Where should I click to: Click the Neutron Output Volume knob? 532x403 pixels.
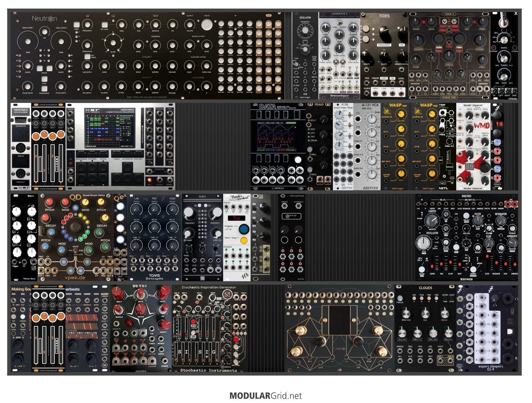coord(190,25)
